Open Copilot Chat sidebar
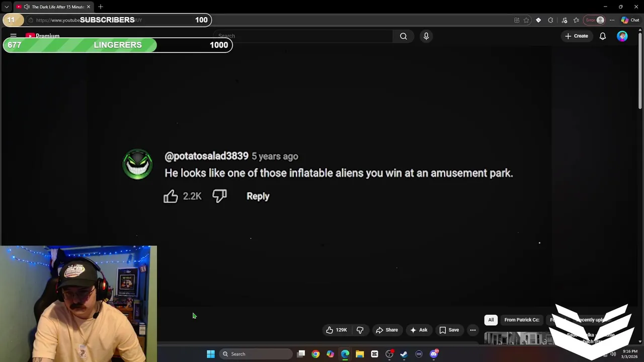 pyautogui.click(x=630, y=20)
